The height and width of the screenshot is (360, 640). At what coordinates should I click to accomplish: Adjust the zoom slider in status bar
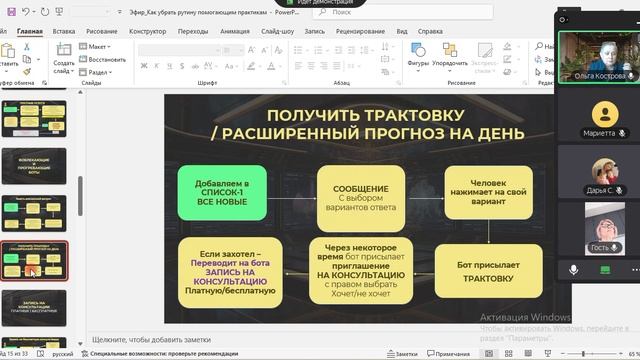(x=583, y=353)
